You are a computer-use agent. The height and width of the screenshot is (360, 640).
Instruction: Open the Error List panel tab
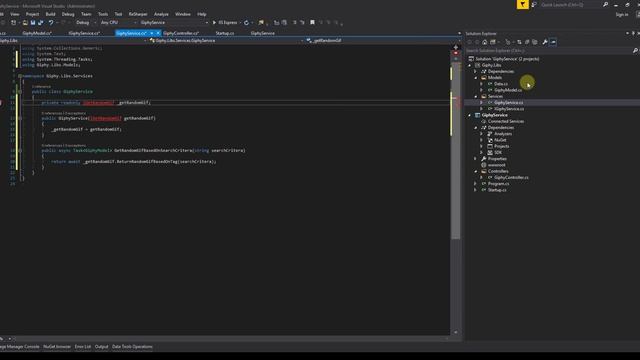(83, 347)
